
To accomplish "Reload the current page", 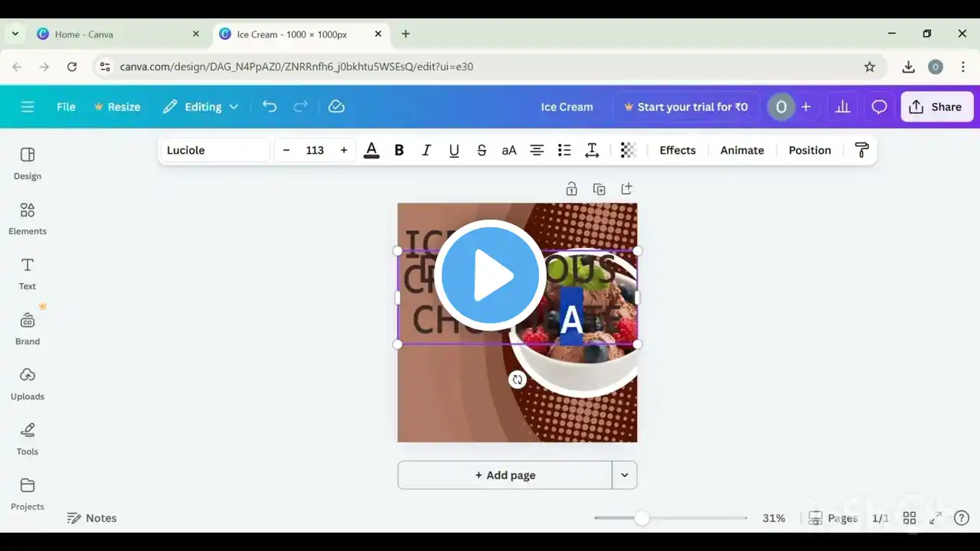I will click(x=72, y=67).
